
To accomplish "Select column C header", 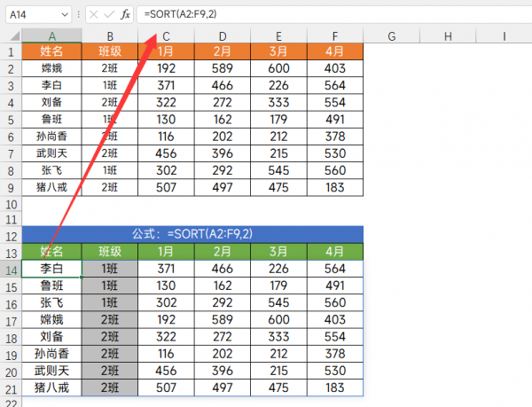I will point(166,35).
